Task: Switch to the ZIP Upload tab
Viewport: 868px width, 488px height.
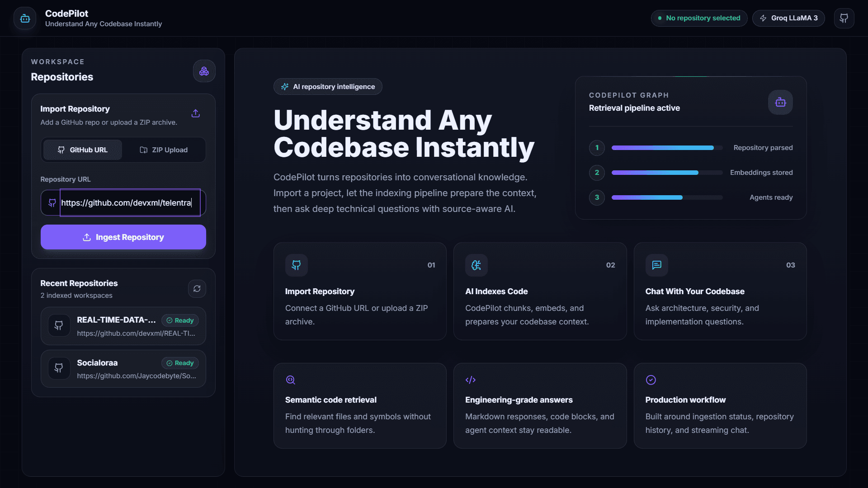Action: [x=164, y=150]
